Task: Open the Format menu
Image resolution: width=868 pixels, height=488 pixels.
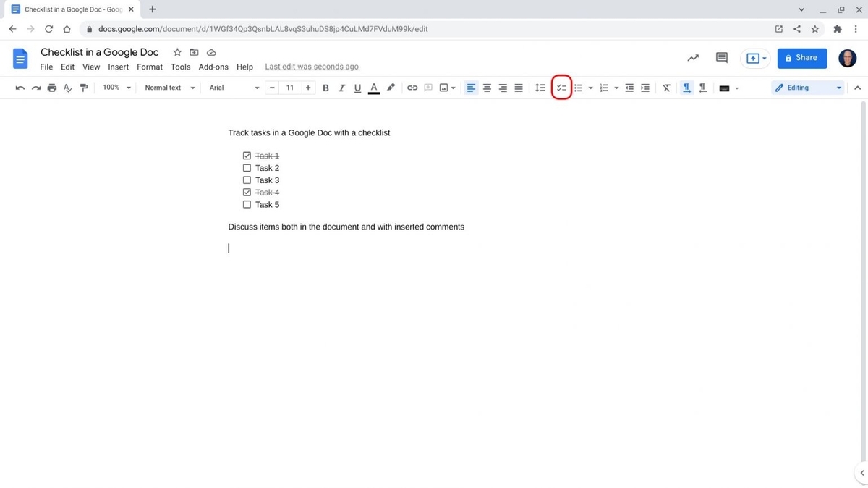Action: [149, 67]
